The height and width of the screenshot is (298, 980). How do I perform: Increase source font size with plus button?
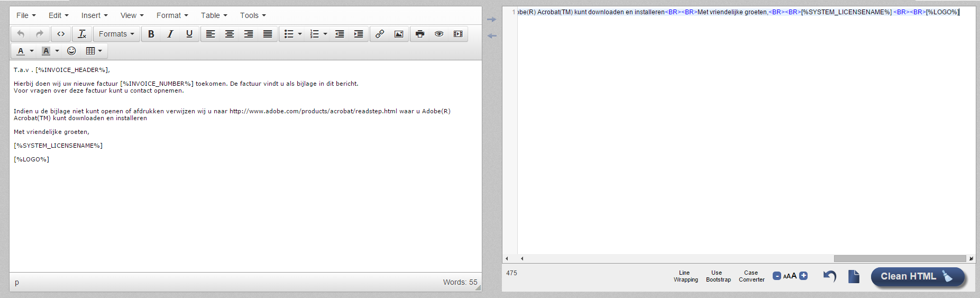pos(803,276)
